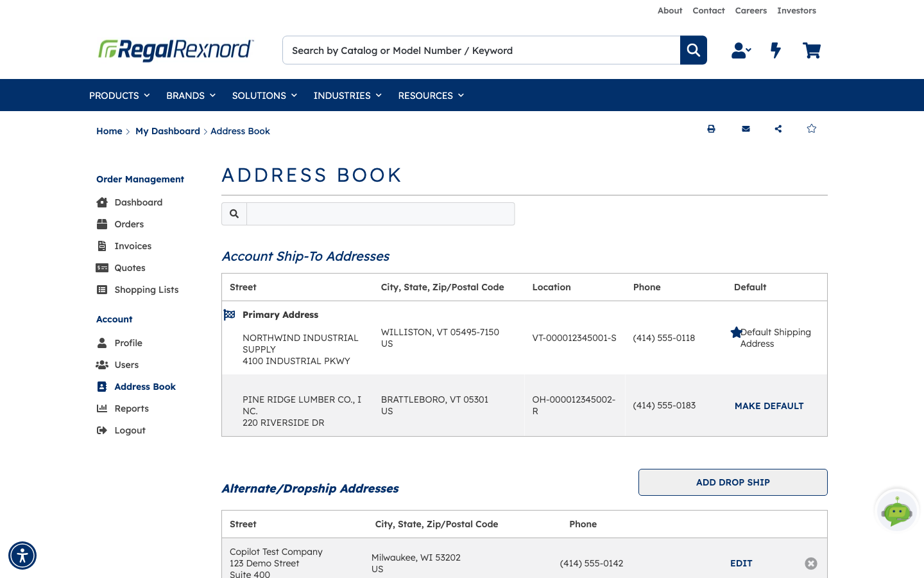Open Profile in the sidebar

[119, 343]
